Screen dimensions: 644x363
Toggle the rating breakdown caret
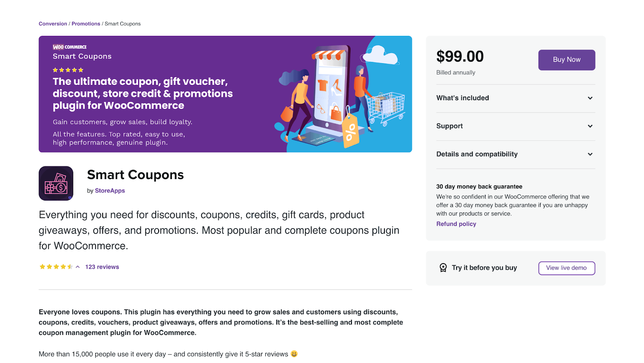[78, 267]
